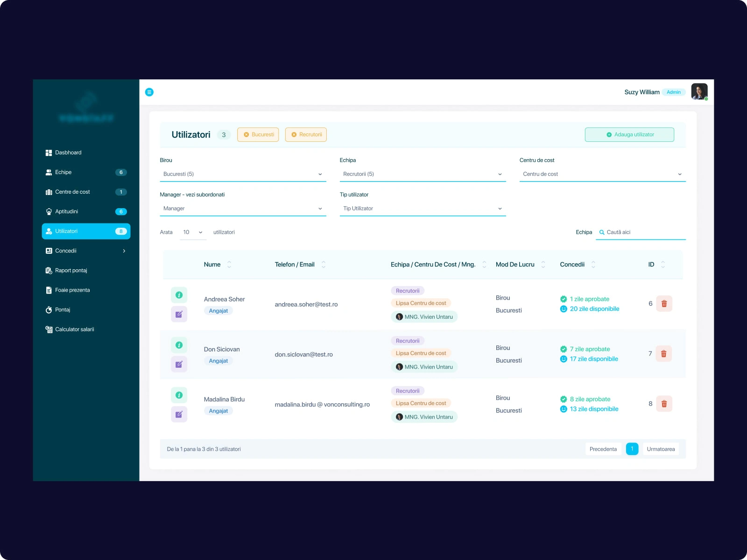Click Urmatoarea pagination button
Image resolution: width=747 pixels, height=560 pixels.
point(661,449)
